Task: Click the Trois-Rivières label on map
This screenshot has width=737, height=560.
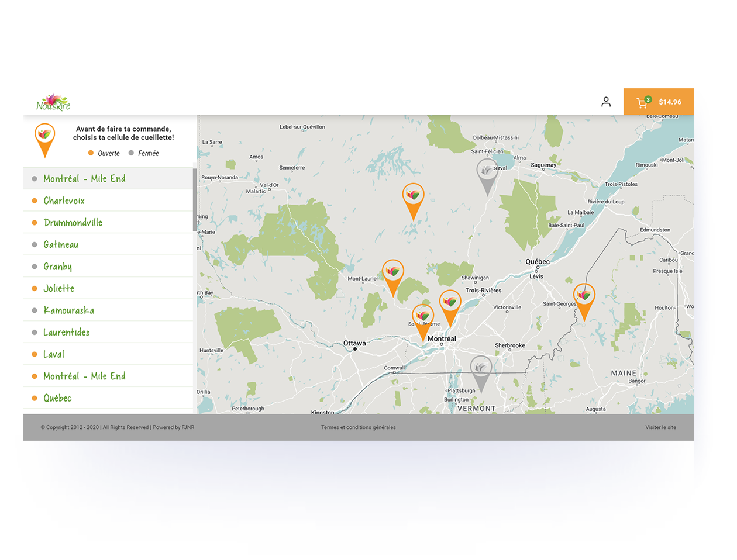Action: [483, 290]
